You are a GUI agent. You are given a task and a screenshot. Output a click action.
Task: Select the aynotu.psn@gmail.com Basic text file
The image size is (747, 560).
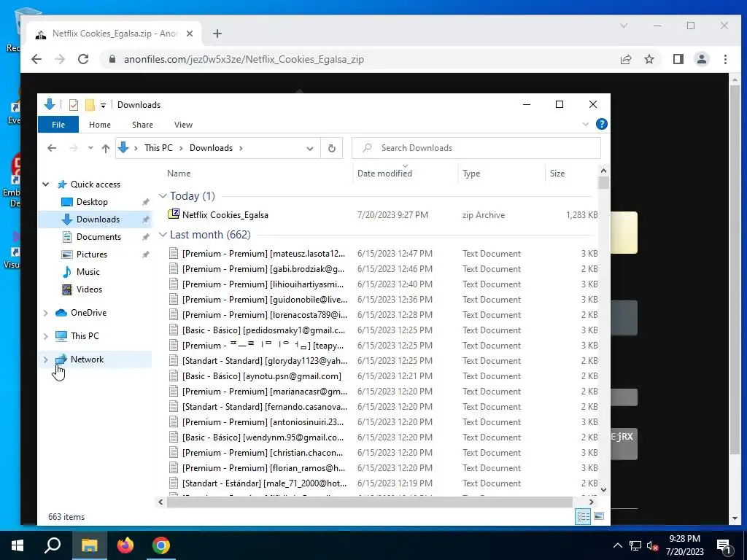point(262,376)
